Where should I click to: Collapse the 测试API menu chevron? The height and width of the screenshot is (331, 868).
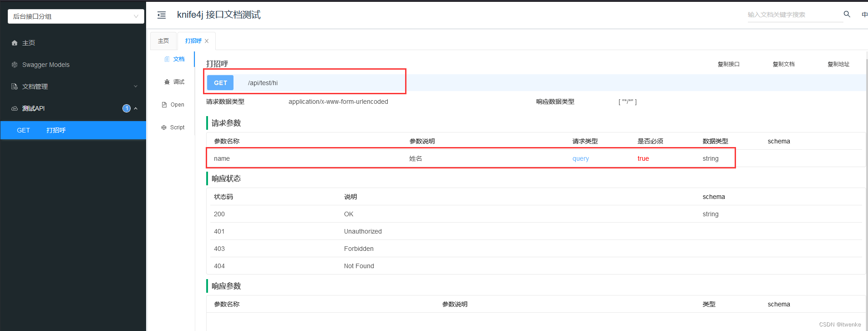[x=136, y=108]
